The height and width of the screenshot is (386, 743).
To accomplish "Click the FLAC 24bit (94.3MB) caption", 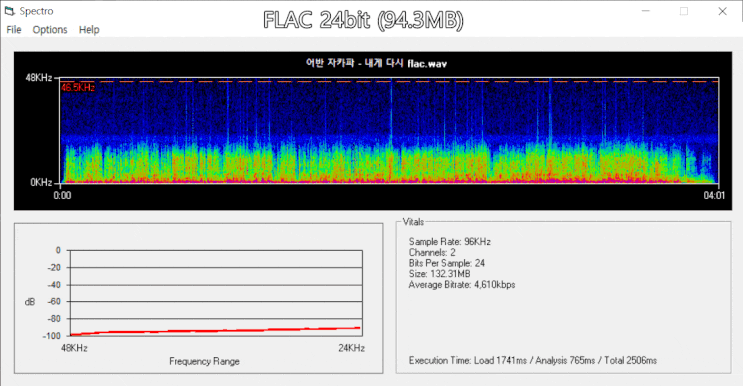I will (x=363, y=20).
